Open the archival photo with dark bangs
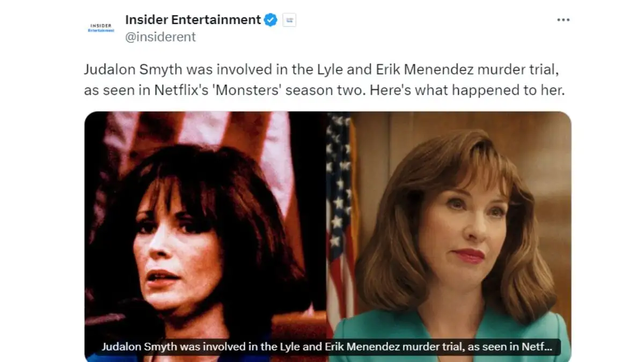Viewport: 644px width, 362px height. [206, 237]
